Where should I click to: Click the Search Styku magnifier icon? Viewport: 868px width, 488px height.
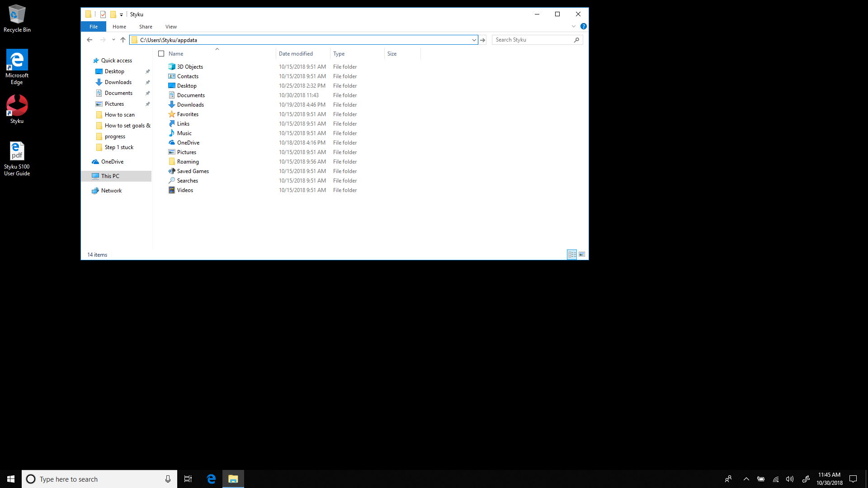tap(576, 40)
